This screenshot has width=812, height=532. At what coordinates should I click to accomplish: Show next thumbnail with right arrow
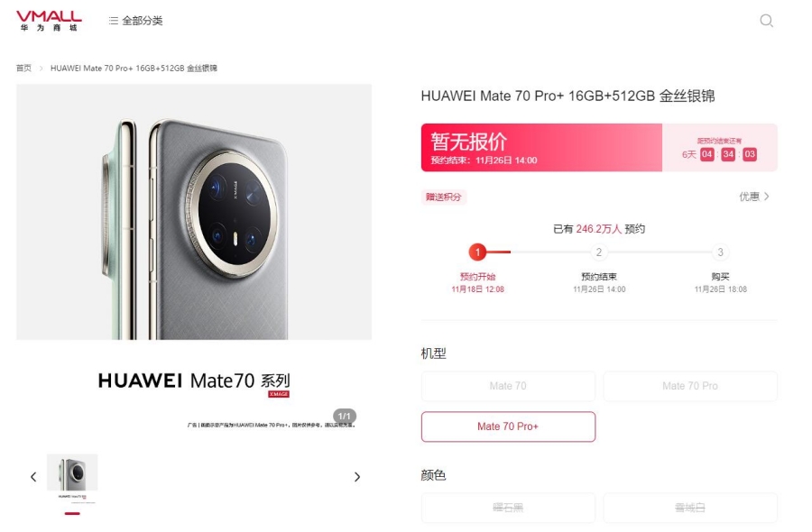tap(356, 477)
